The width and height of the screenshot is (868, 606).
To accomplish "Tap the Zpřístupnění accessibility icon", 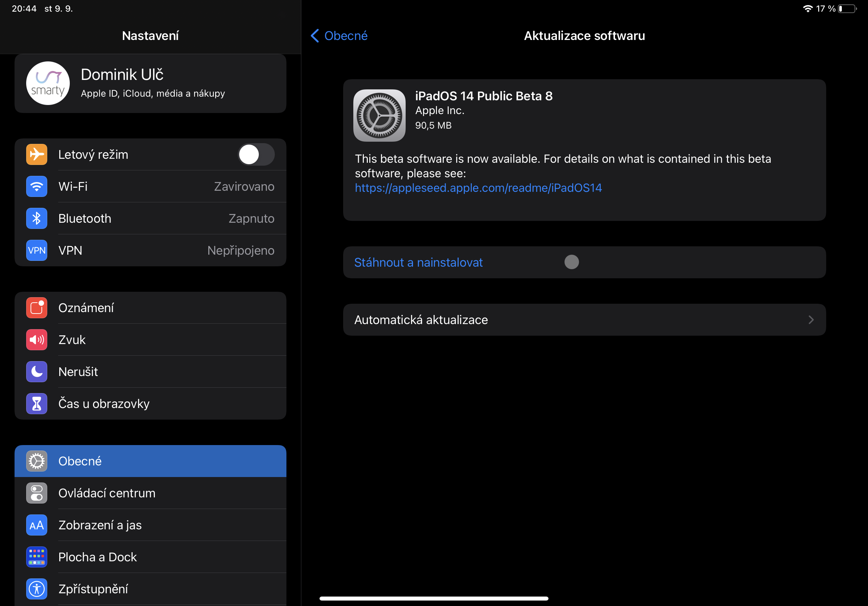I will 37,589.
